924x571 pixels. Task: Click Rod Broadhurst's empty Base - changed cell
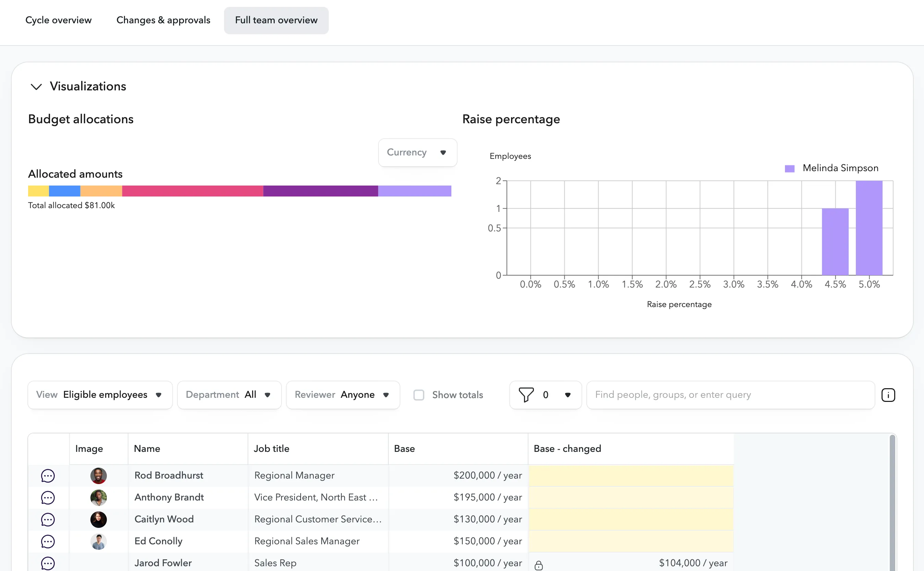[x=631, y=476]
